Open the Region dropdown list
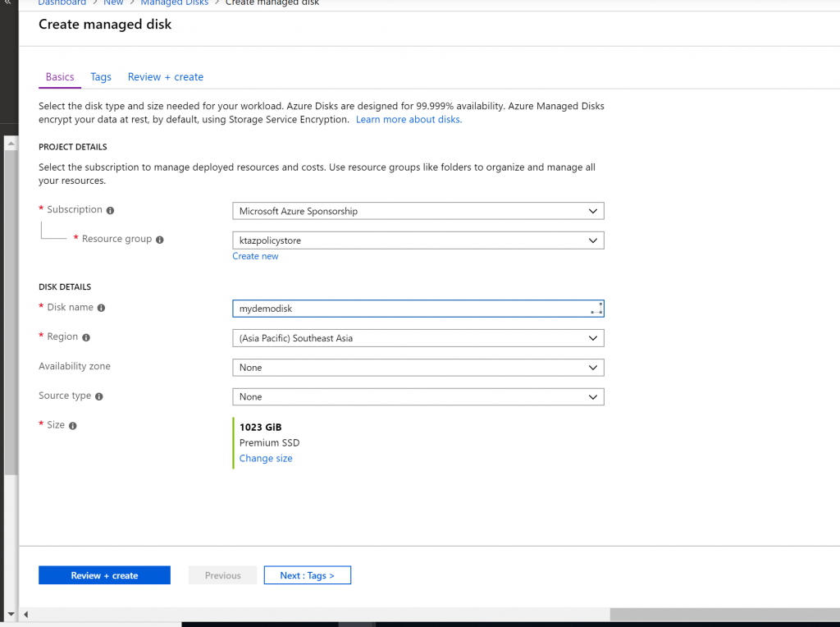 pos(418,338)
